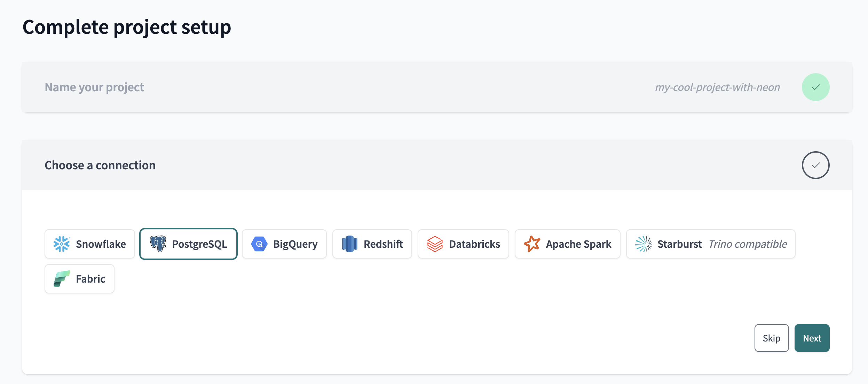
Task: Deselect the highlighted PostgreSQL connection
Action: point(188,244)
